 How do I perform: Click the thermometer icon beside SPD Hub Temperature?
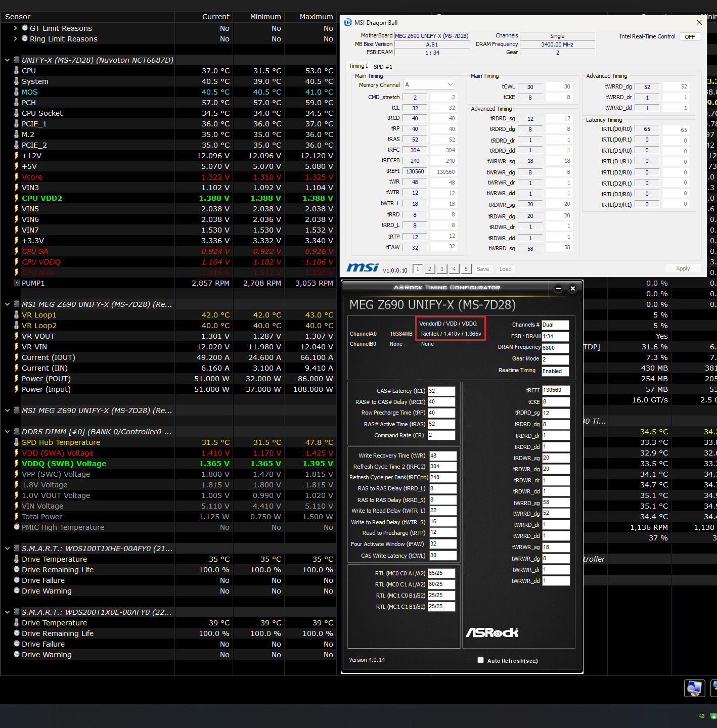coord(16,442)
